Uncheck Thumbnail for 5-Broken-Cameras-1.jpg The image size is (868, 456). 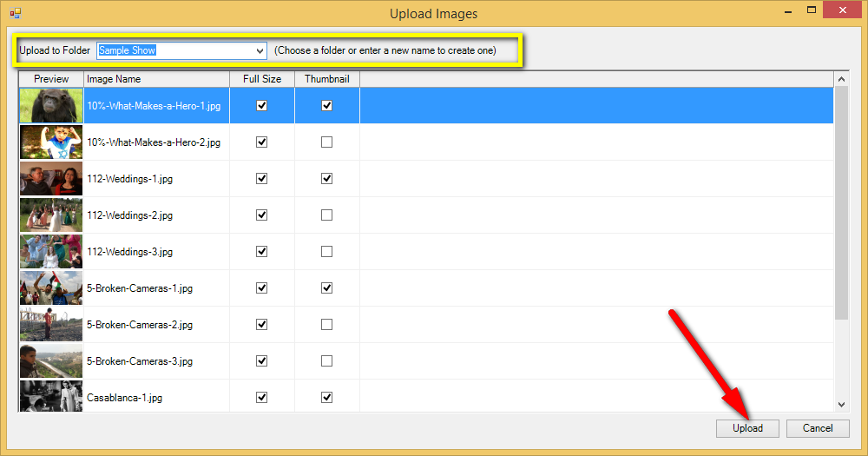click(326, 288)
